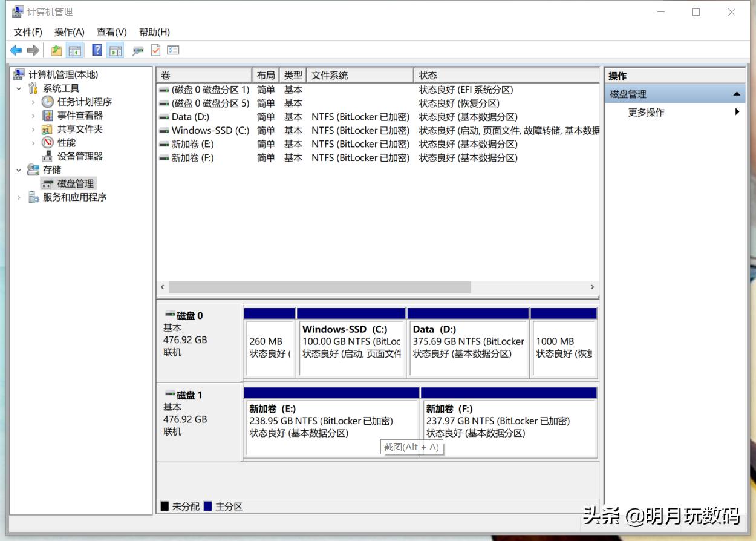
Task: Expand the 服务和应用程序 tree node
Action: (18, 197)
